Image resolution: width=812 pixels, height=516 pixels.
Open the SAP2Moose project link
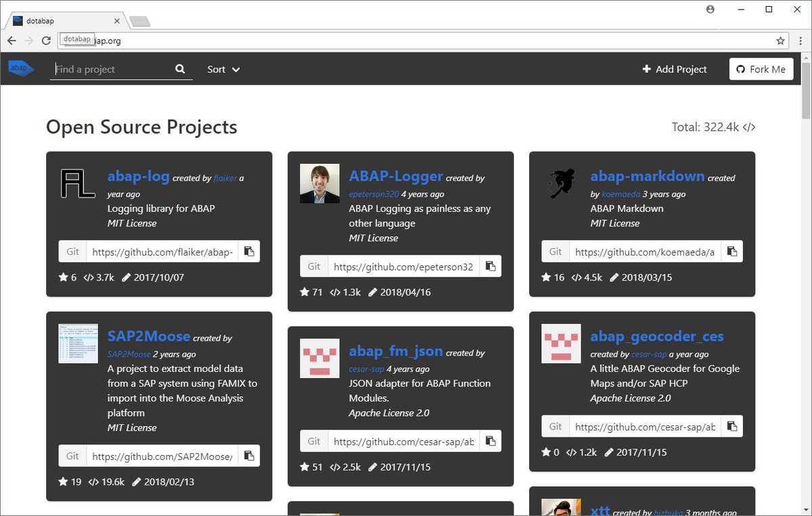(149, 336)
